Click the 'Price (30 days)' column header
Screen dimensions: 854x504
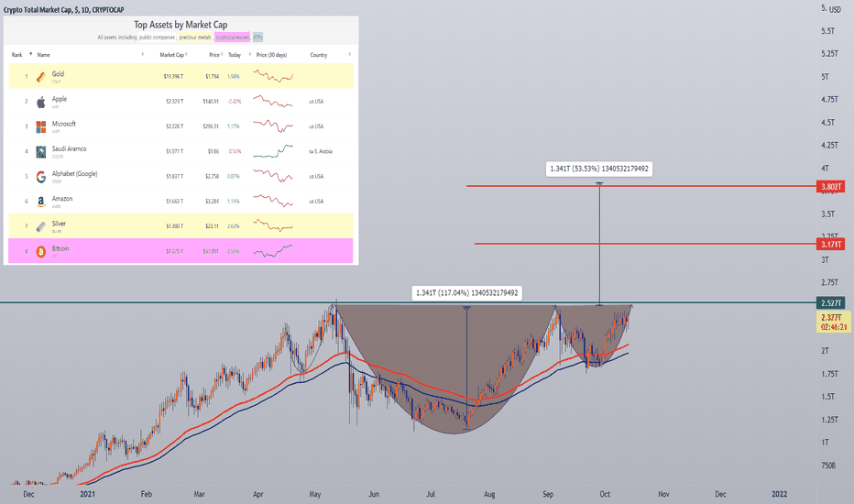(x=271, y=55)
